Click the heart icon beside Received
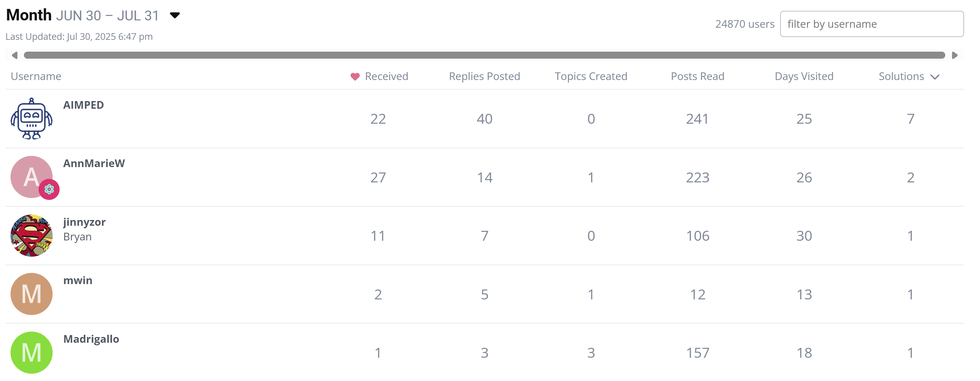 pos(355,77)
